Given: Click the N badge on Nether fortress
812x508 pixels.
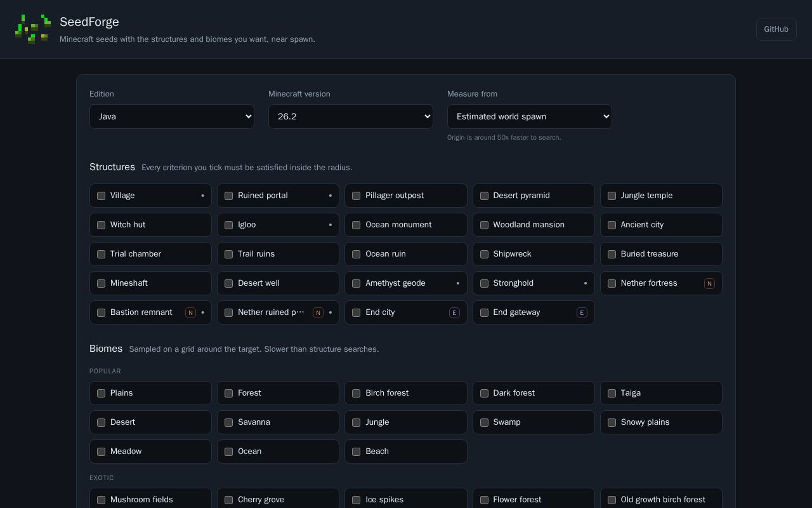Looking at the screenshot, I should click(709, 283).
